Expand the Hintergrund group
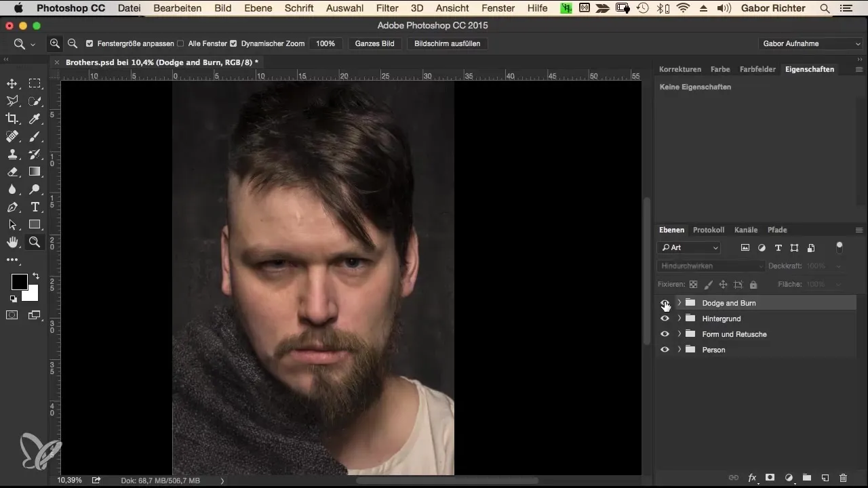The image size is (868, 488). tap(679, 319)
